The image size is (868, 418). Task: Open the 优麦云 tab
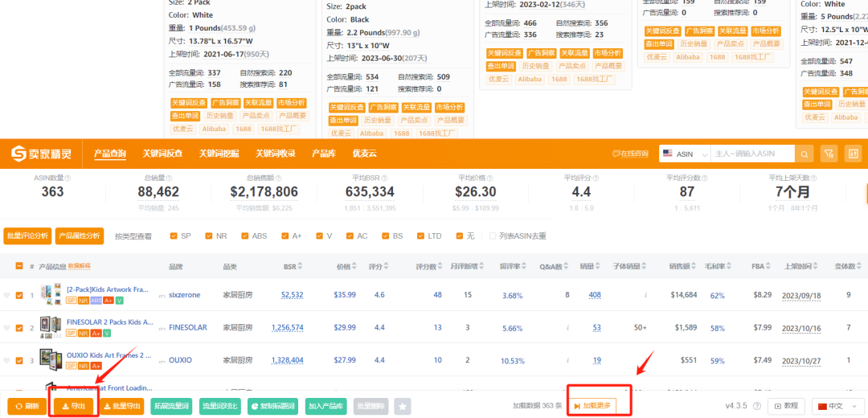[x=365, y=154]
